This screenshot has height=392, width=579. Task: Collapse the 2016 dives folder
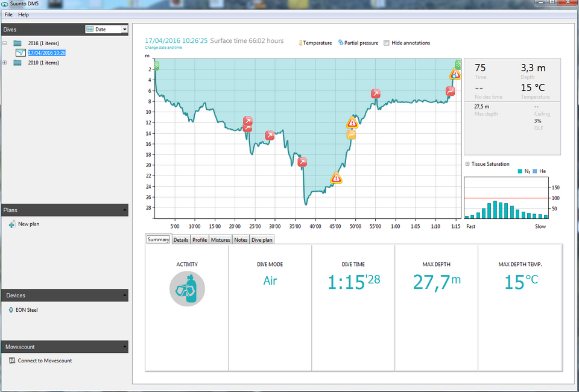click(4, 43)
